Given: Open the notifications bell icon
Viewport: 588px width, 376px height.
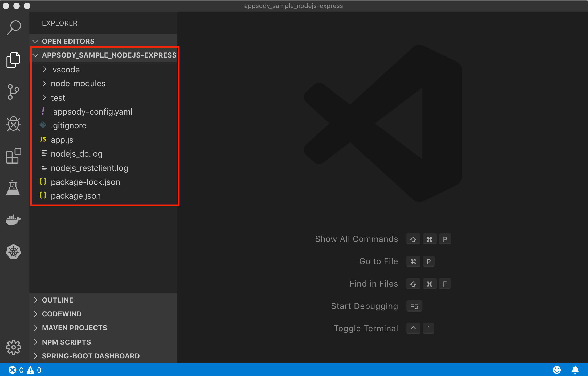Looking at the screenshot, I should [575, 370].
